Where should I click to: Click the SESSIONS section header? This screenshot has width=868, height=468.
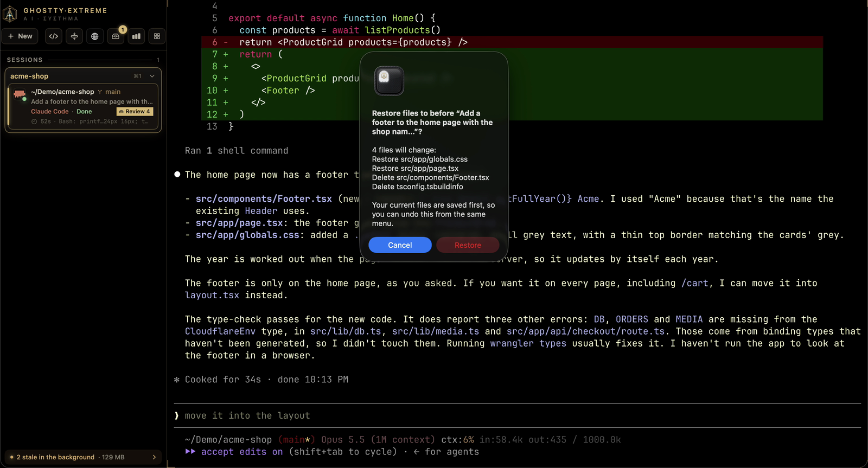[24, 60]
